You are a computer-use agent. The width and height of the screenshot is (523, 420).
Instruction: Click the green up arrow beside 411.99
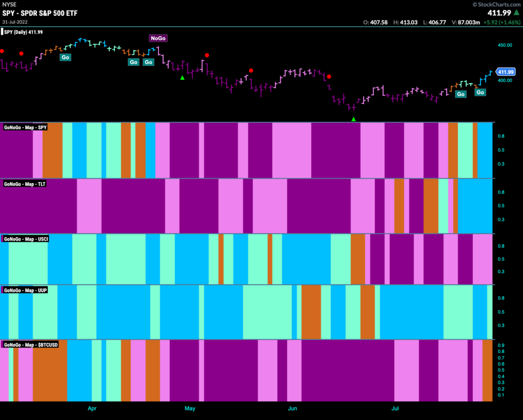click(517, 13)
